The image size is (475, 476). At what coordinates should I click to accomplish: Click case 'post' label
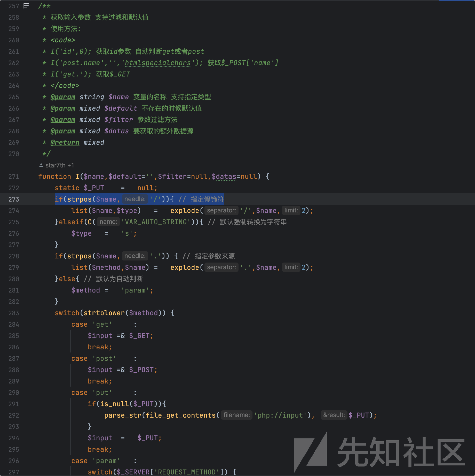point(94,358)
